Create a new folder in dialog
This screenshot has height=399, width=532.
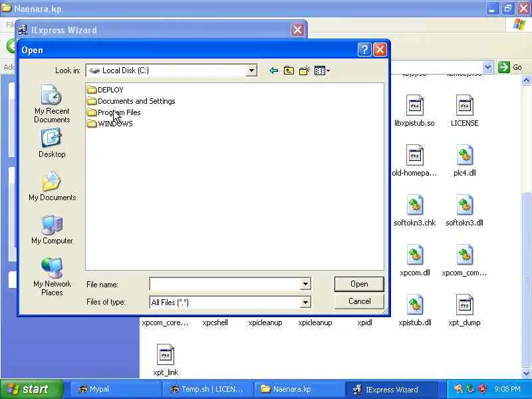tap(305, 70)
